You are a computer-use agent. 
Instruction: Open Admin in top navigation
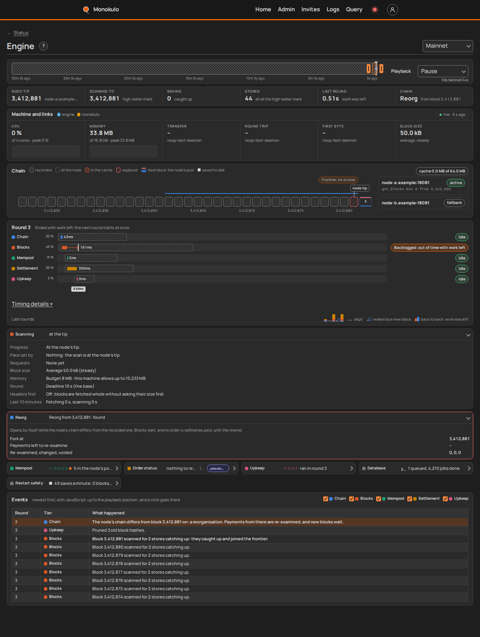(286, 9)
